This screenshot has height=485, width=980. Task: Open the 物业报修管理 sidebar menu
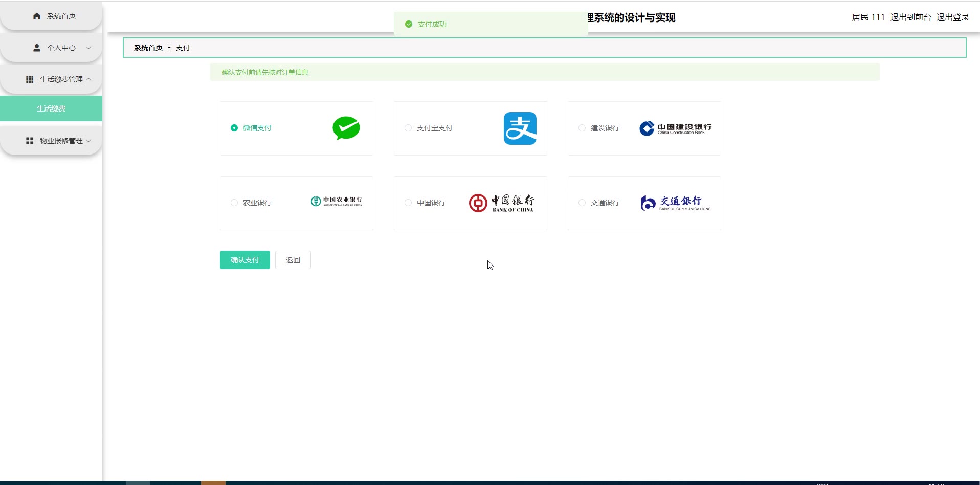click(x=51, y=141)
